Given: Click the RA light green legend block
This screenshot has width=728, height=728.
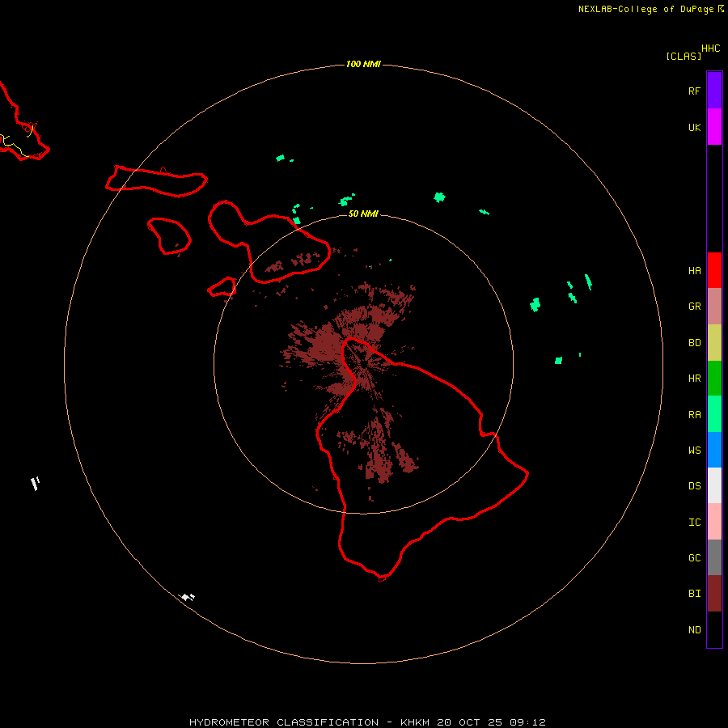Looking at the screenshot, I should 714,414.
